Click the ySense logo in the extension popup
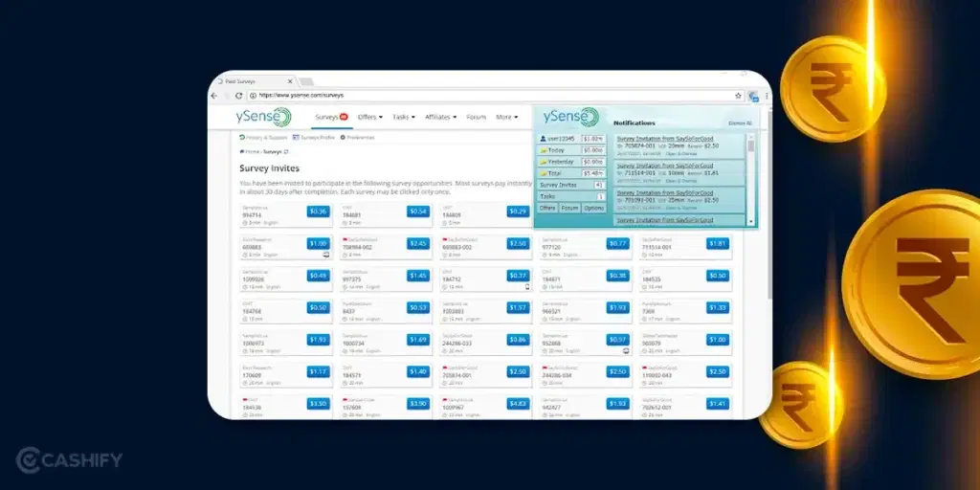The height and width of the screenshot is (490, 980). (570, 117)
